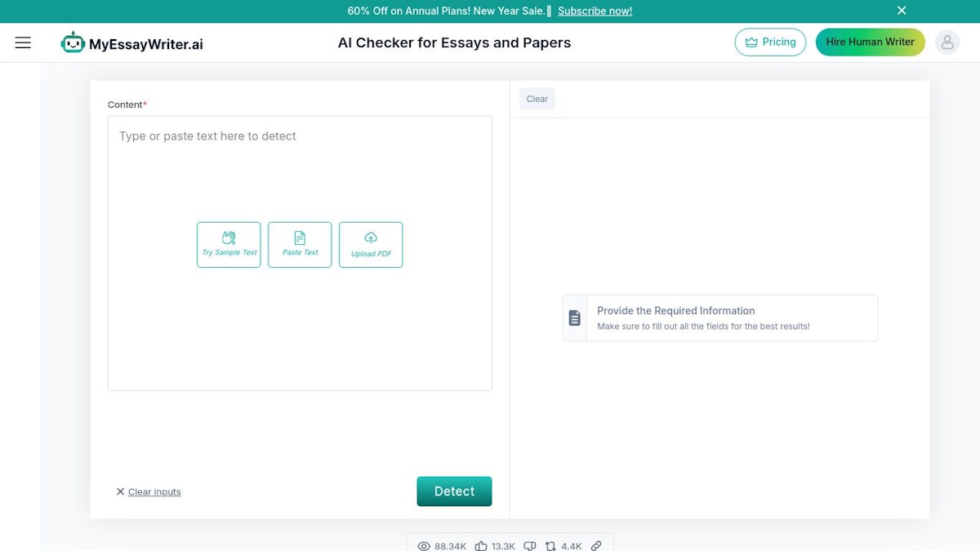Viewport: 980px width, 551px height.
Task: Click the Clear inputs link
Action: coord(154,491)
